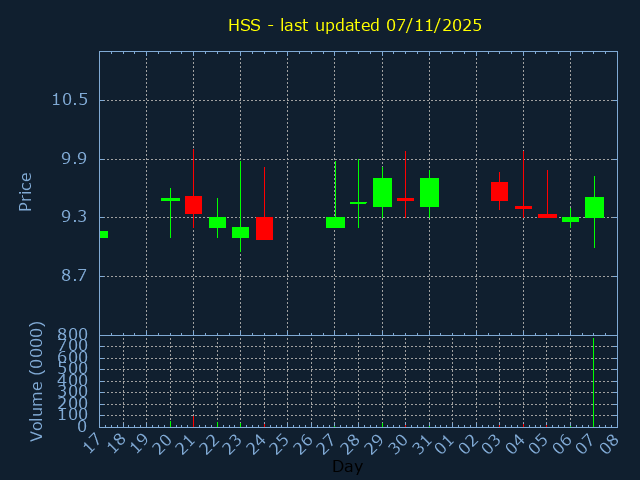
Task: Click the 'Day' x-axis title
Action: point(347,466)
